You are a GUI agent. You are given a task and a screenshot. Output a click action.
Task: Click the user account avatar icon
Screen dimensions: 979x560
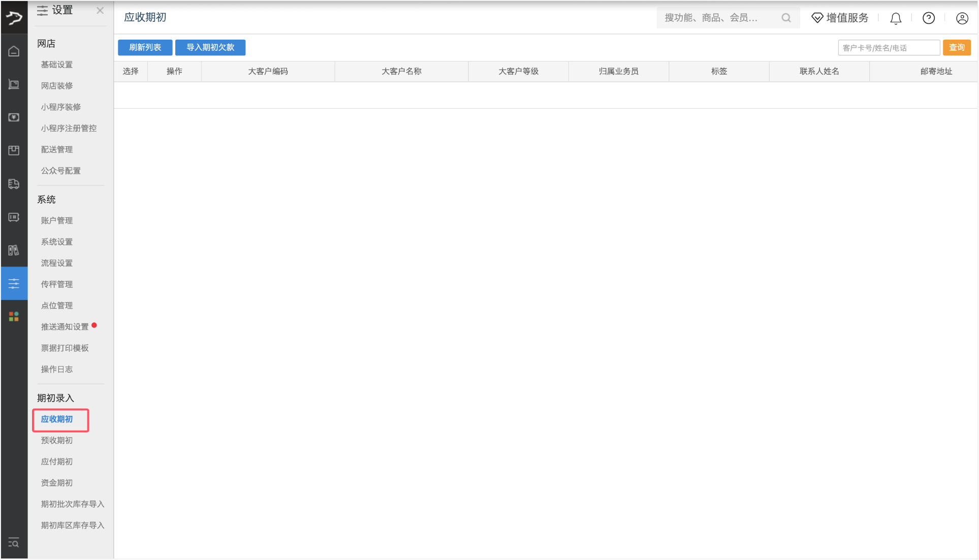click(962, 18)
